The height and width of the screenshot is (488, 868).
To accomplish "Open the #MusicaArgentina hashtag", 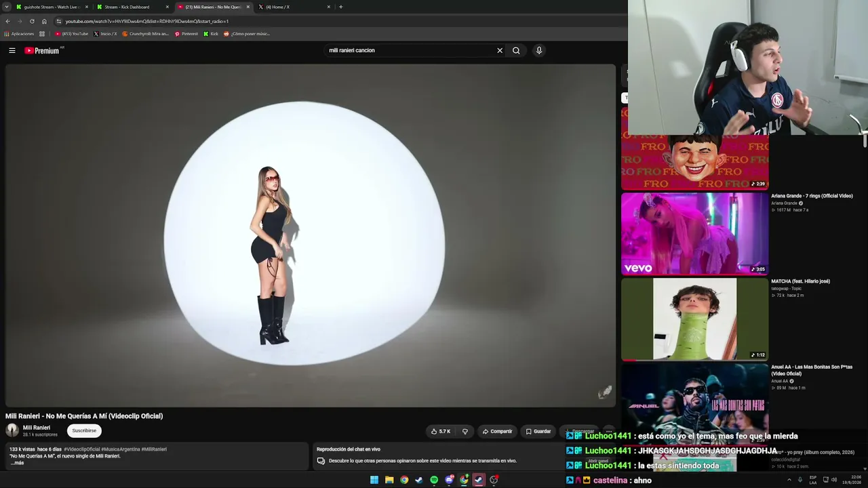I will pyautogui.click(x=120, y=449).
